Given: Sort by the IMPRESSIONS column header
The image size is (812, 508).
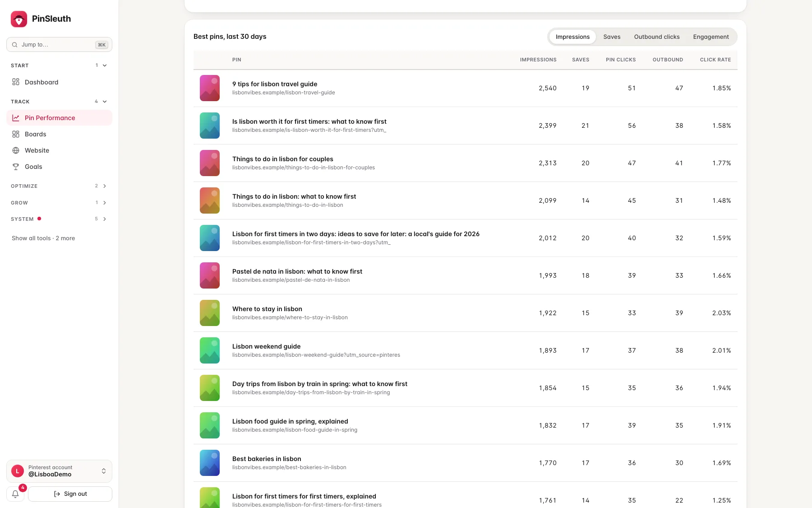Looking at the screenshot, I should (x=538, y=60).
